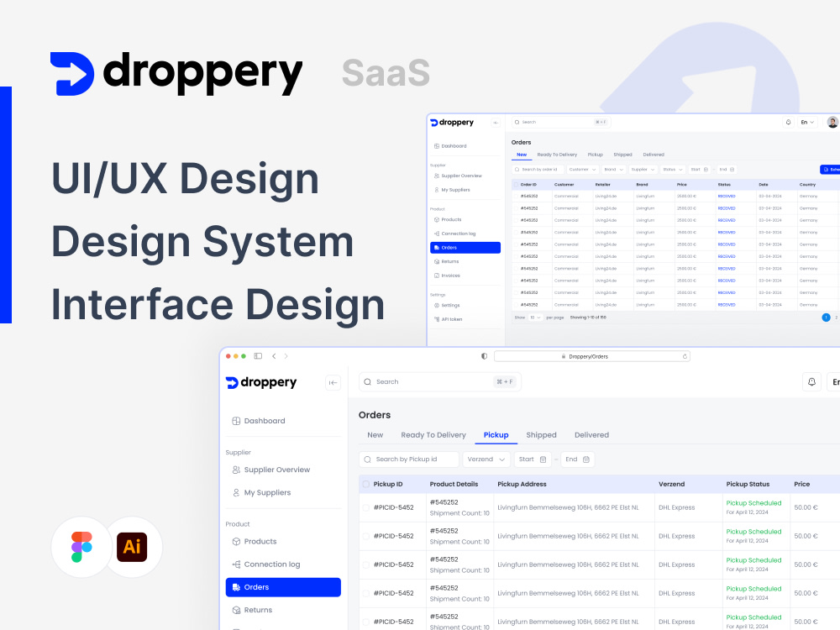Collapse the sidebar in the front Orders window
840x630 pixels.
[333, 382]
